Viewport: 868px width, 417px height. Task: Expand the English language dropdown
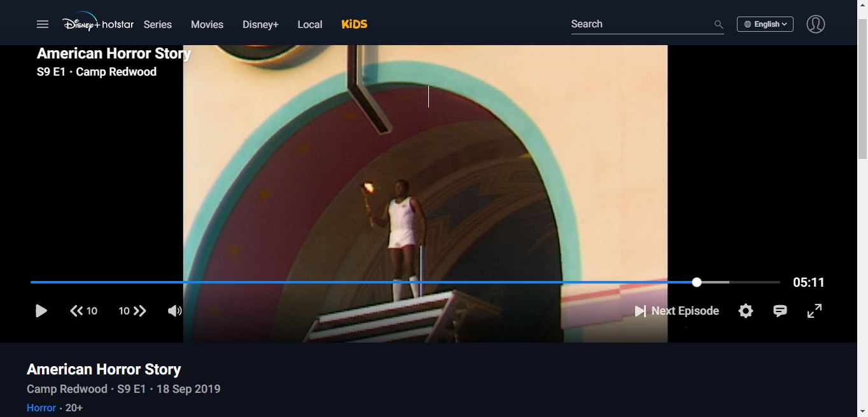tap(765, 24)
